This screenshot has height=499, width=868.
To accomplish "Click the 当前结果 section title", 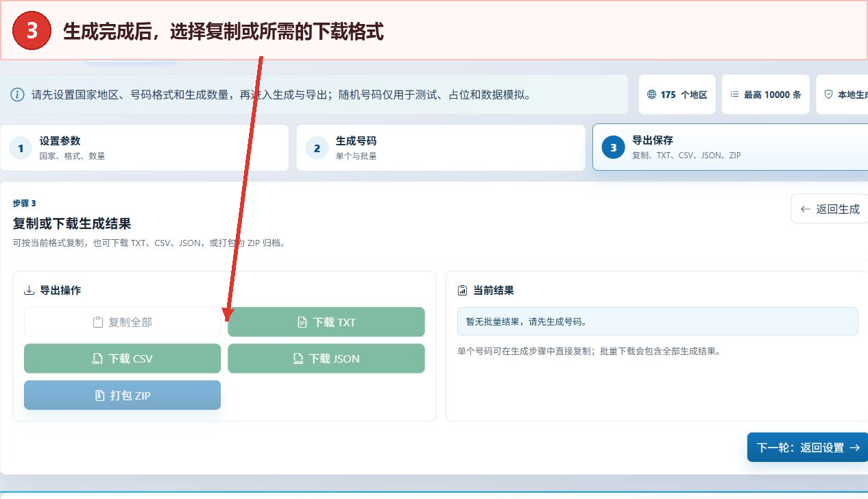I will pos(494,291).
